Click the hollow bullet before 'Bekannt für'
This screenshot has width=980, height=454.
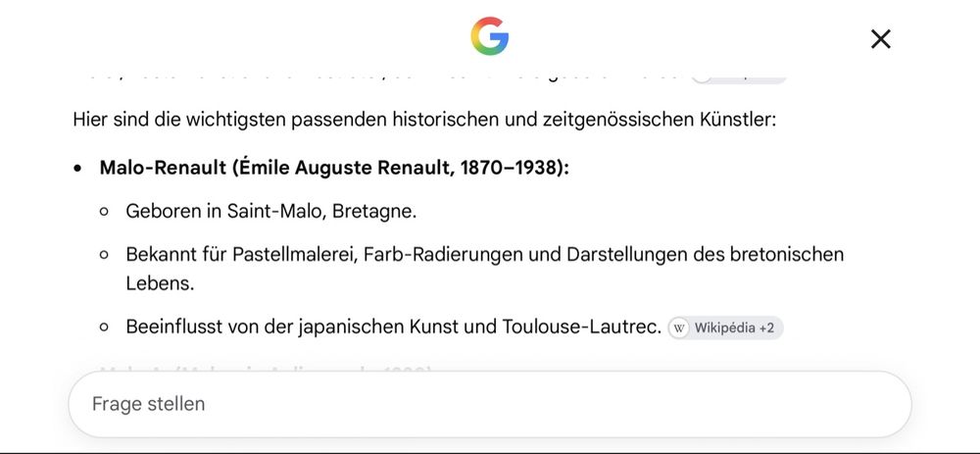point(104,255)
